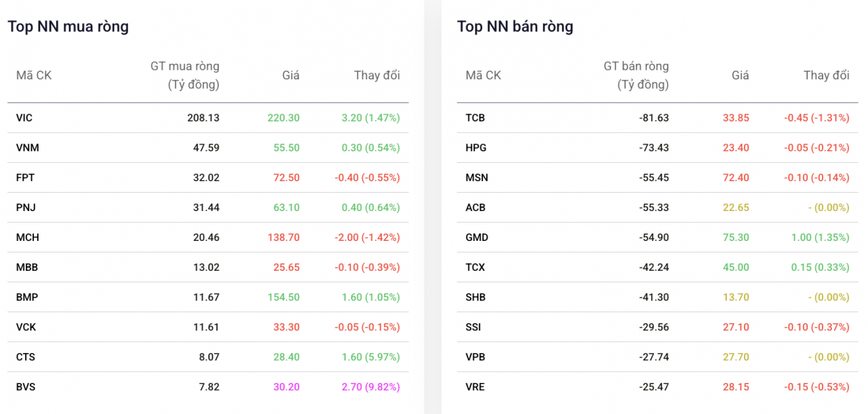
Task: Click VIC price value 220.30
Action: click(x=283, y=118)
